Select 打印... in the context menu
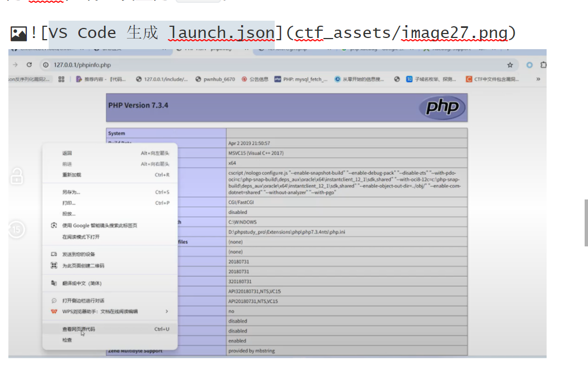This screenshot has height=371, width=588. [110, 203]
